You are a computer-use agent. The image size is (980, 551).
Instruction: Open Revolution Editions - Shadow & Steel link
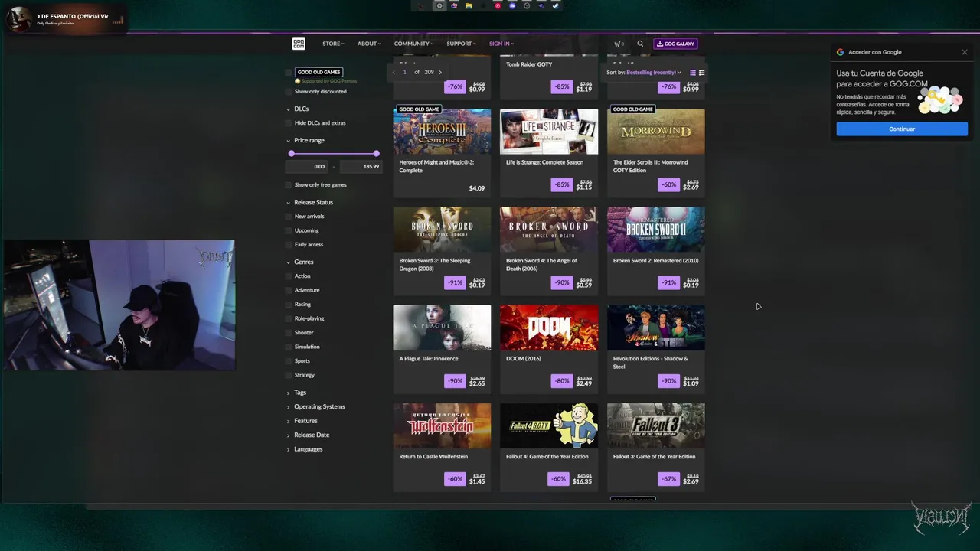[651, 363]
